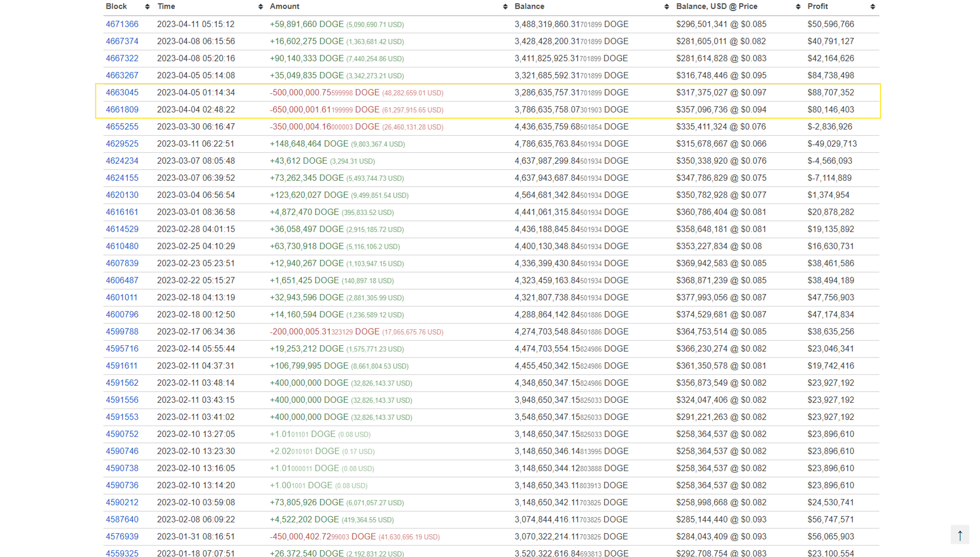Open block 4576939 link
Viewport: 980px width, 557px height.
point(122,536)
